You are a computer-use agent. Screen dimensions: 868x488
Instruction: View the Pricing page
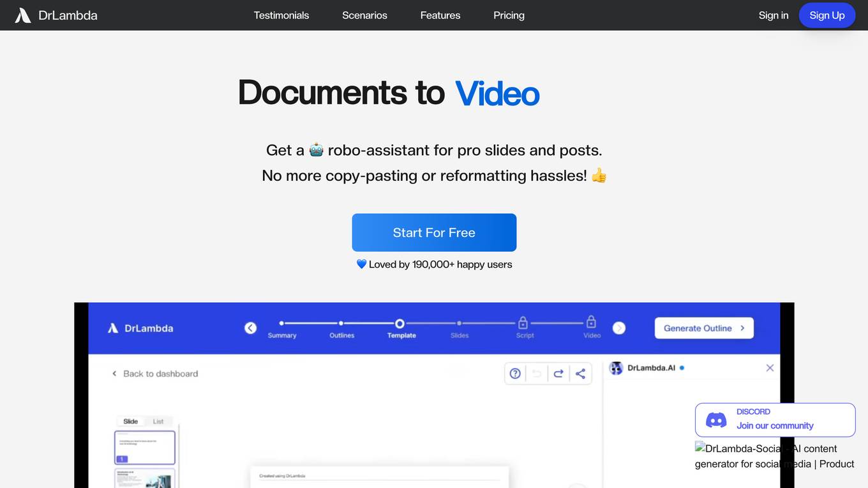click(x=509, y=15)
